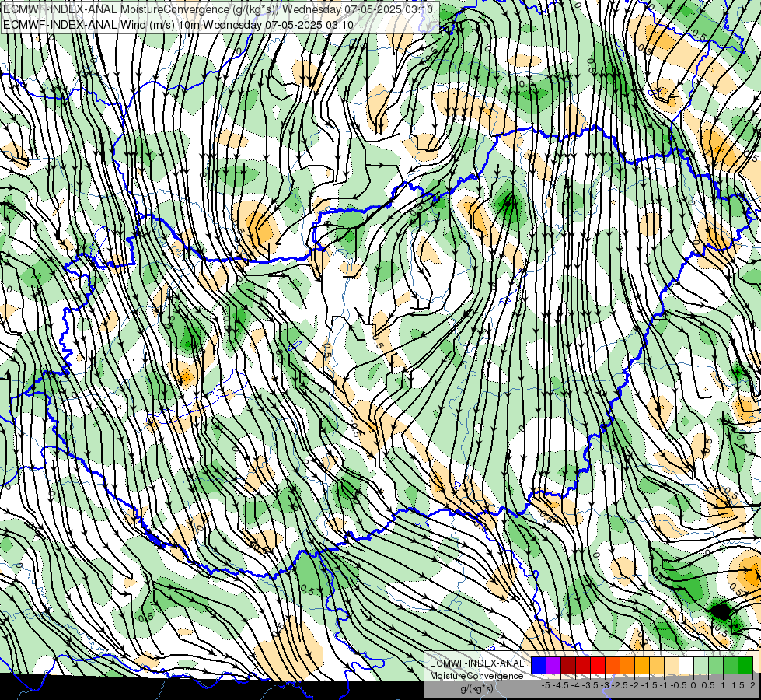The width and height of the screenshot is (761, 700).
Task: Click the blue legend swatch
Action: click(539, 665)
